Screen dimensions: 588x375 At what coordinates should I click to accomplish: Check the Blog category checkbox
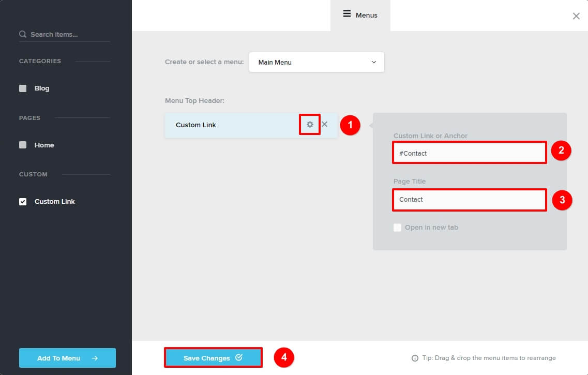tap(23, 88)
